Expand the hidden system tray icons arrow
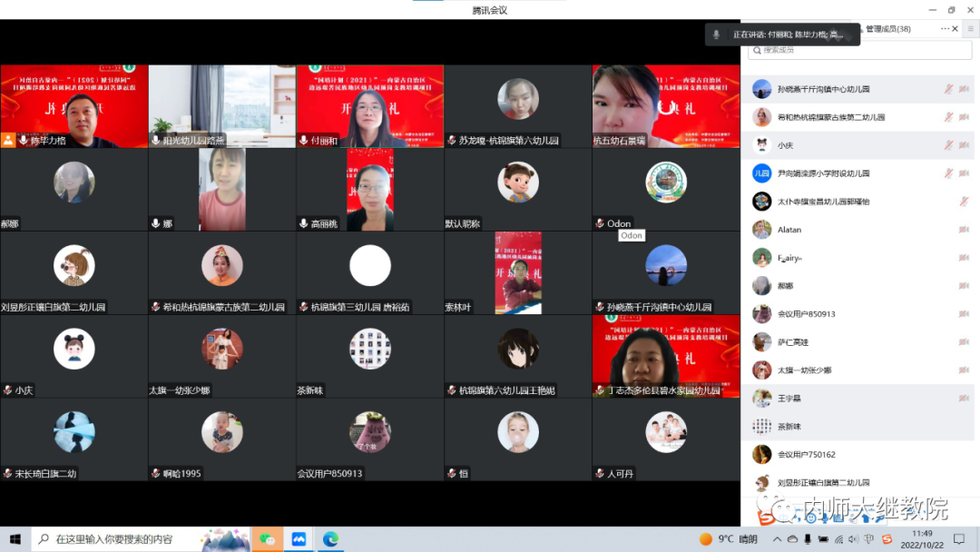This screenshot has width=980, height=552. pyautogui.click(x=779, y=539)
